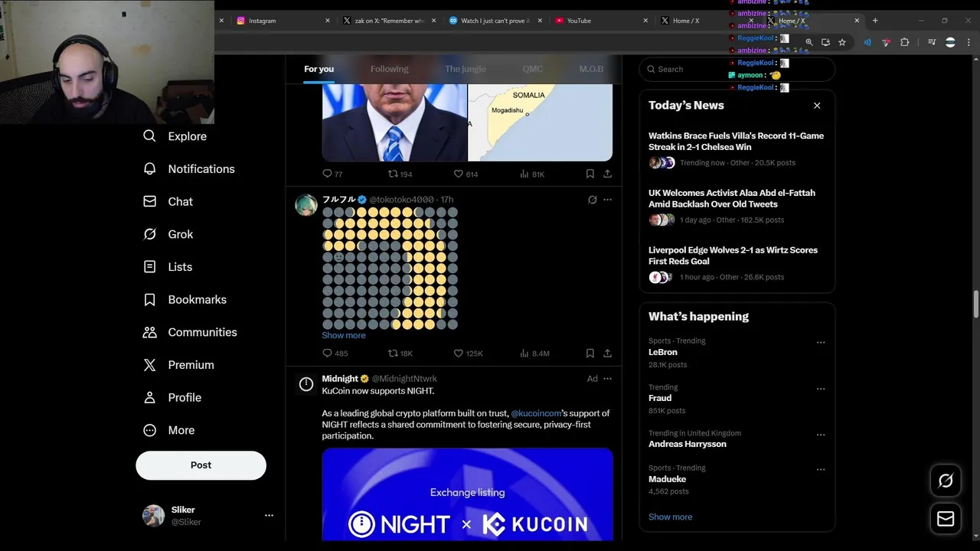Share the post with 614 likes
The height and width of the screenshot is (551, 980).
(607, 174)
